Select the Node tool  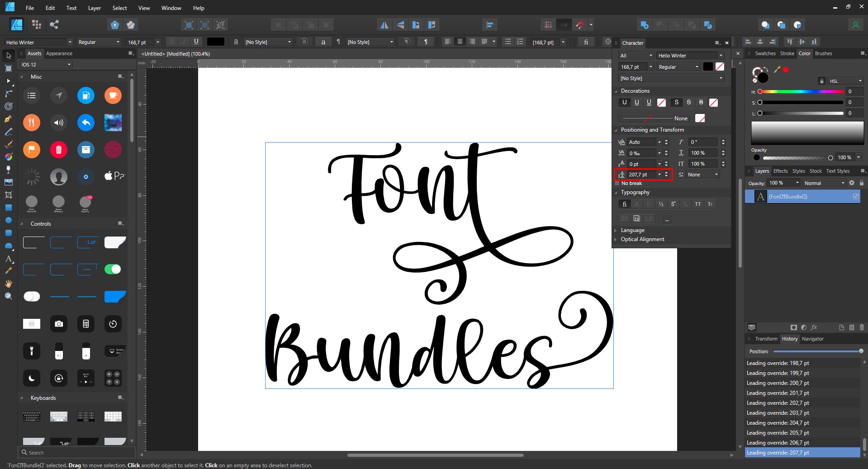[x=9, y=81]
